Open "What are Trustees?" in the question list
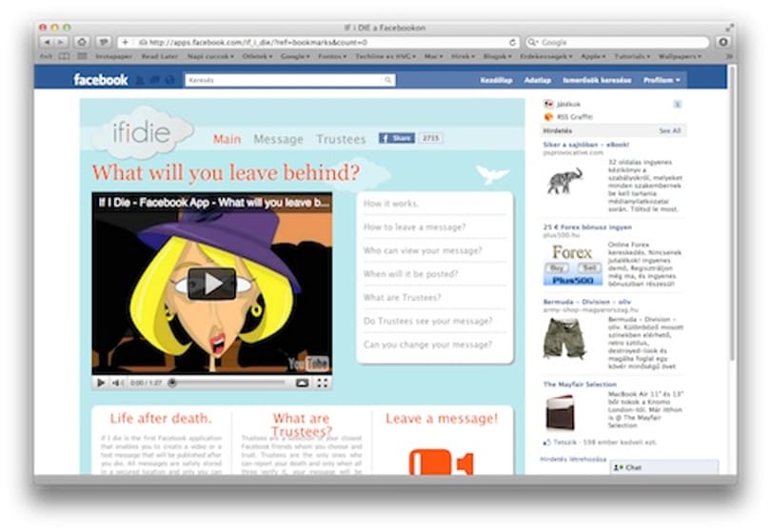 click(402, 298)
